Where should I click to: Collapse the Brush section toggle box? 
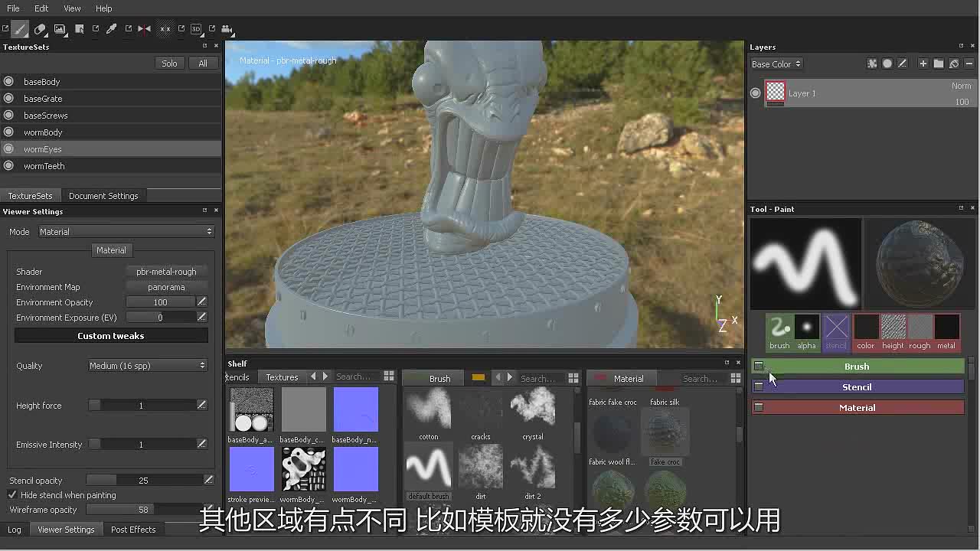[759, 367]
